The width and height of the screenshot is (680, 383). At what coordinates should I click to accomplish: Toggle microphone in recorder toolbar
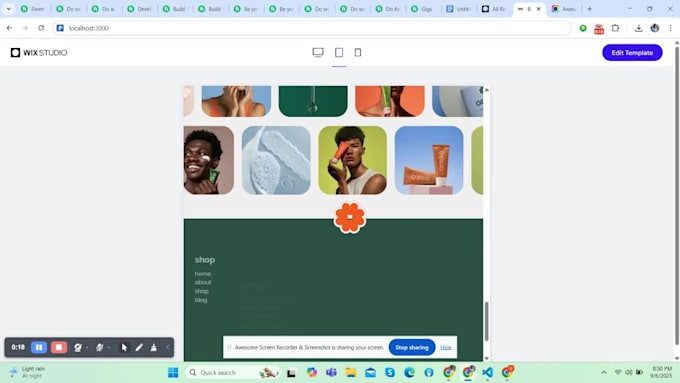(x=99, y=347)
